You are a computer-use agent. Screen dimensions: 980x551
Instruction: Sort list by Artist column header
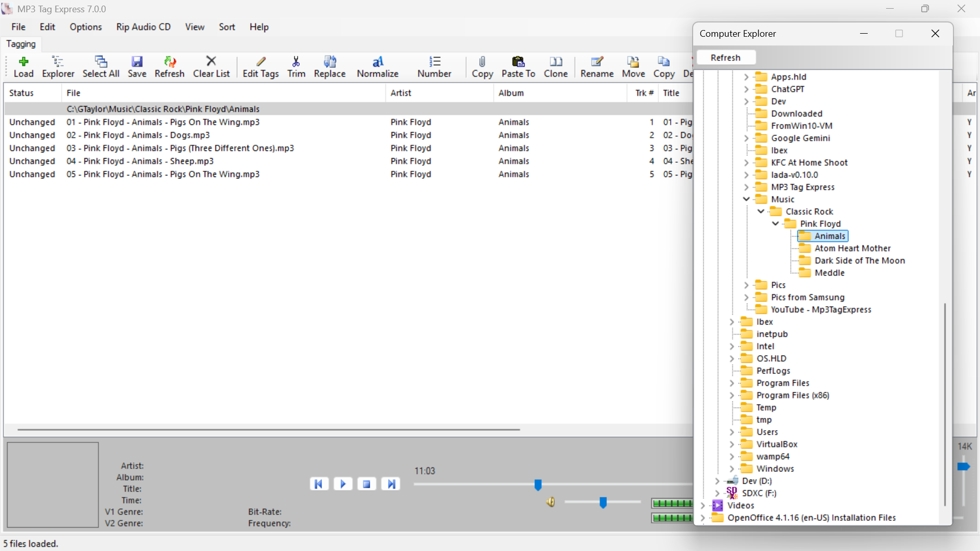coord(439,93)
